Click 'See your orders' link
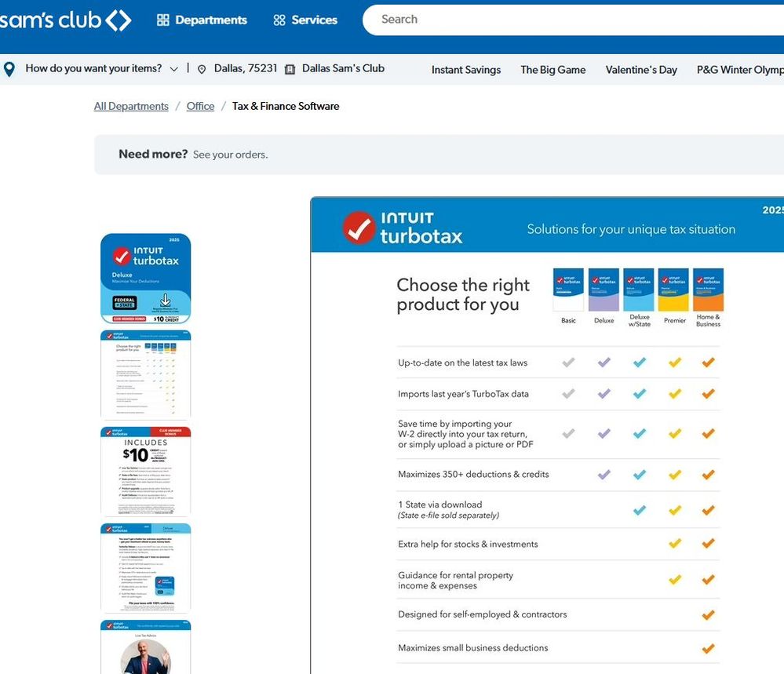 (230, 155)
